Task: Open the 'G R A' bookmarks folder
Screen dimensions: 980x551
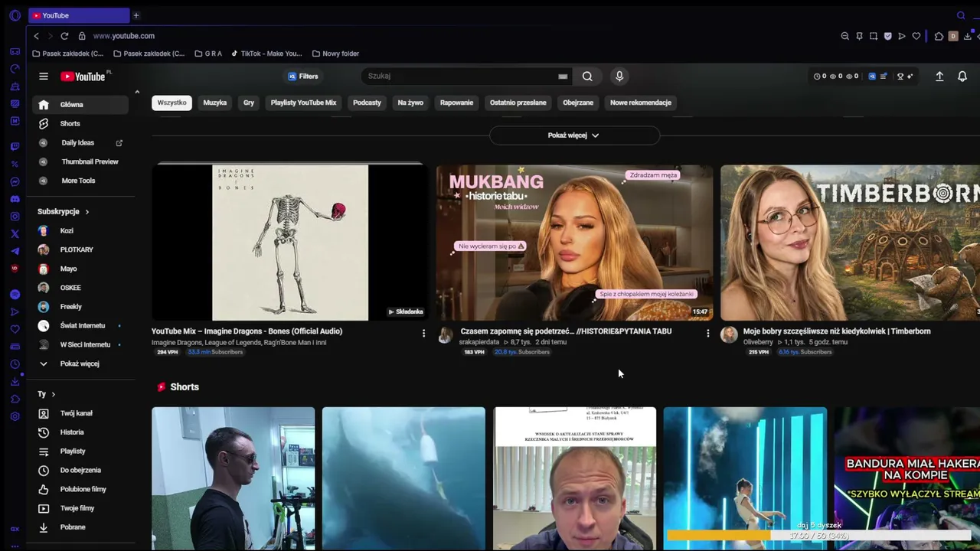Action: click(x=208, y=54)
